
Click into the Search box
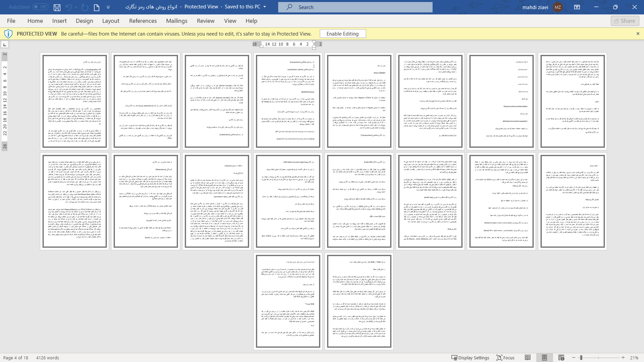[x=355, y=7]
